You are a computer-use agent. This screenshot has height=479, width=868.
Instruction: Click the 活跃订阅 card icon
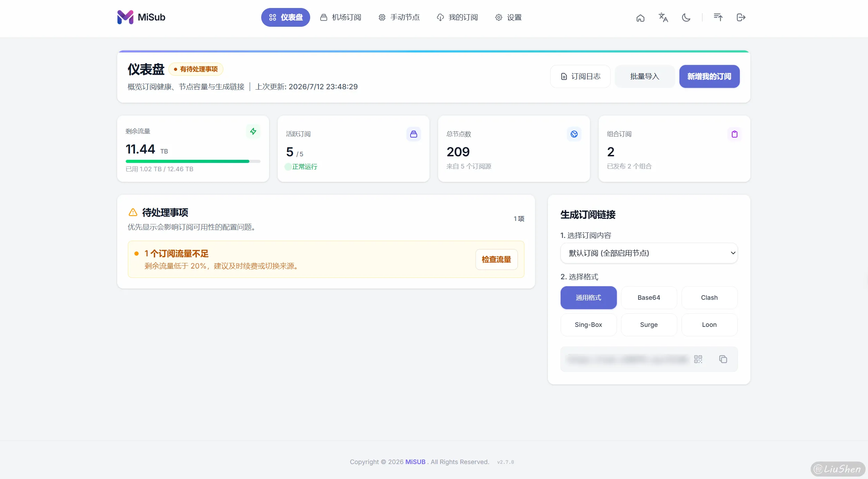click(414, 134)
